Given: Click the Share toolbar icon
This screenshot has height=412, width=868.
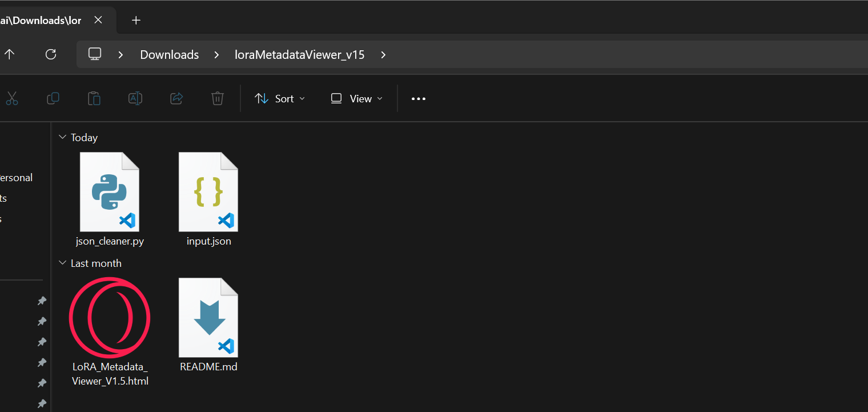Looking at the screenshot, I should 176,98.
